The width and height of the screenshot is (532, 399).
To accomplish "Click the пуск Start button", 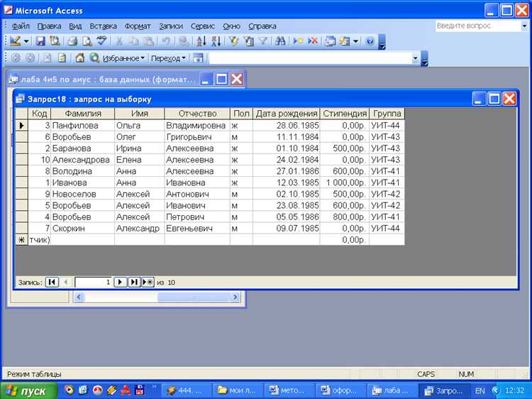I will pyautogui.click(x=27, y=390).
